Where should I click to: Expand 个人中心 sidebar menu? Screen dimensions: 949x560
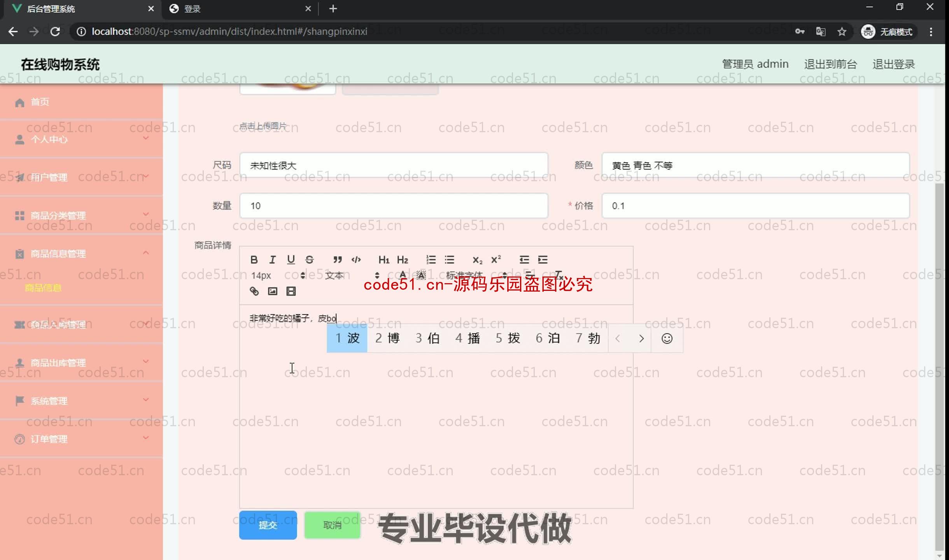pos(81,139)
